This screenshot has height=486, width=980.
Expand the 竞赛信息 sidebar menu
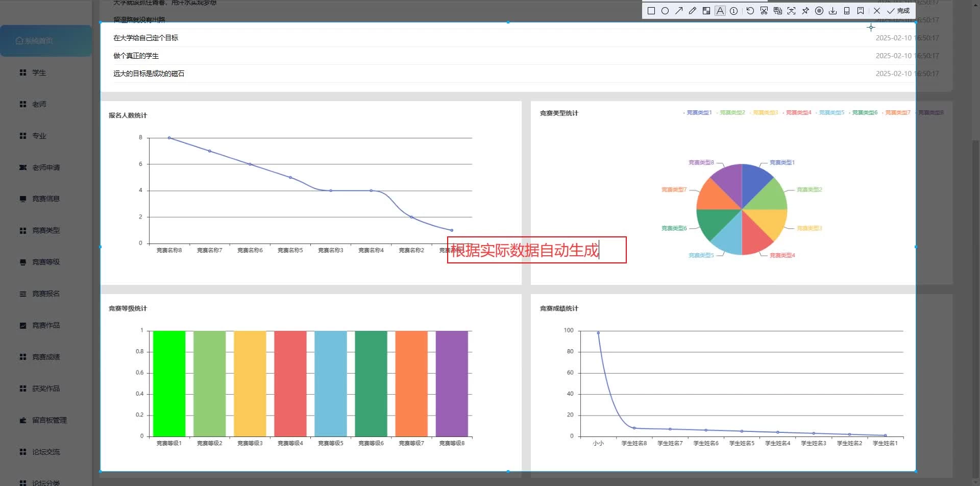(46, 199)
